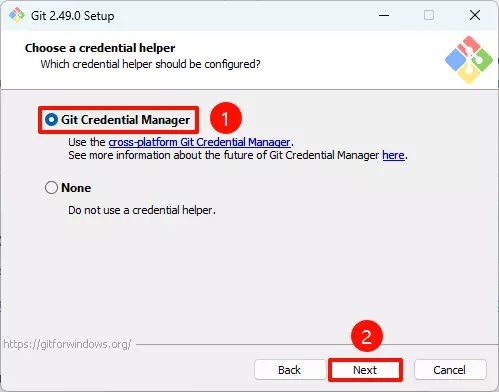
Task: Open the cross-platform Git Credential Manager link
Action: click(199, 142)
